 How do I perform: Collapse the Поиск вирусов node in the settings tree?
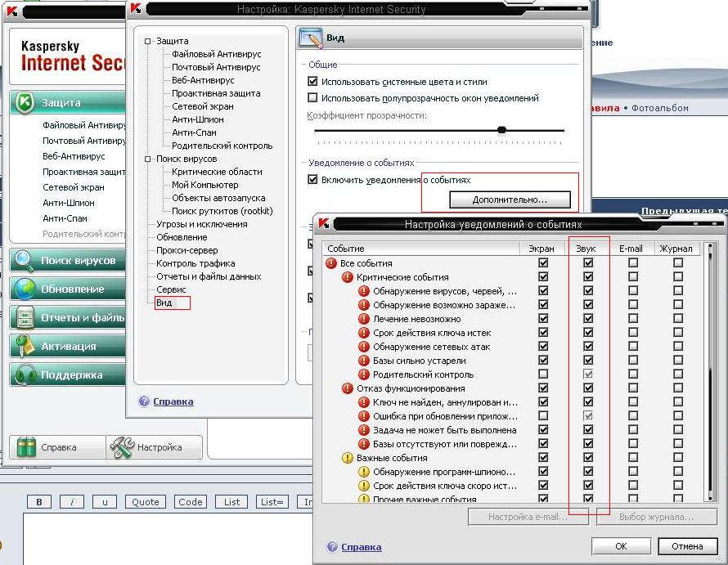(147, 159)
